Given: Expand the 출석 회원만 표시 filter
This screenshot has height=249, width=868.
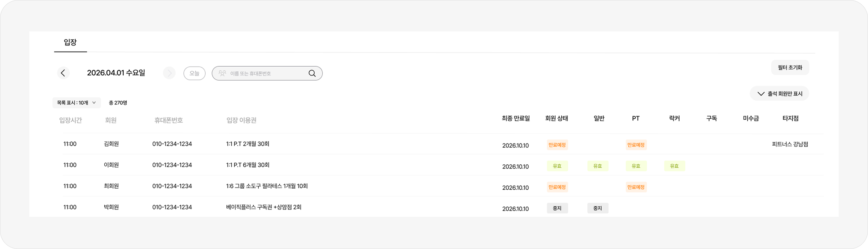Looking at the screenshot, I should (779, 94).
